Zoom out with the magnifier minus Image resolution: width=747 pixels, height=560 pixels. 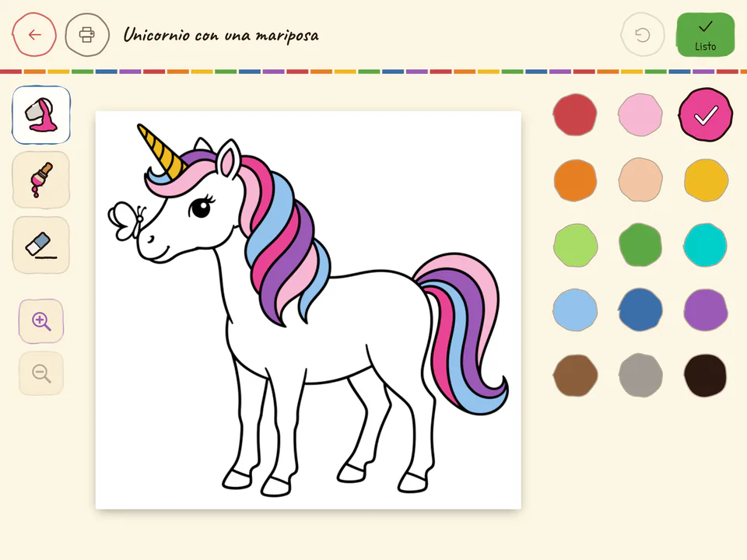tap(41, 373)
